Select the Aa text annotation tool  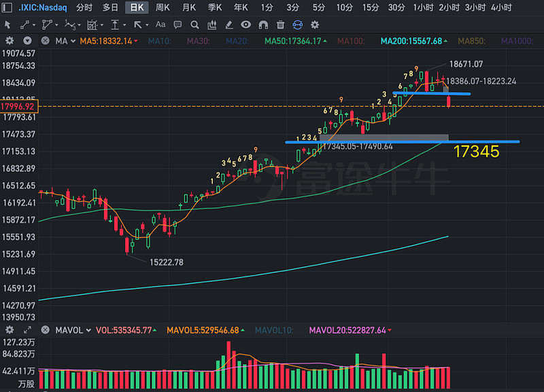pyautogui.click(x=160, y=24)
